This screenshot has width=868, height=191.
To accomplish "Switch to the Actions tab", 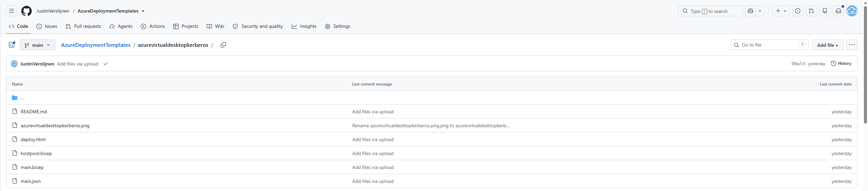I will tap(153, 26).
